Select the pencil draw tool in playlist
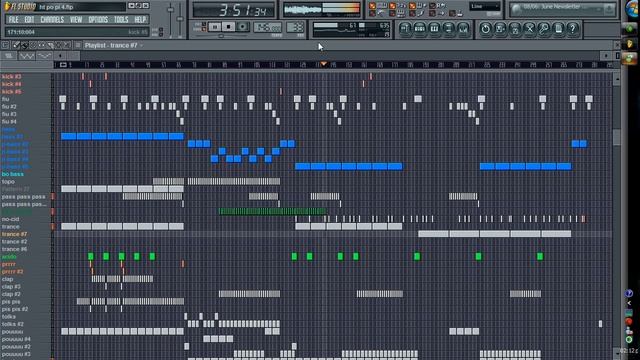640x360 pixels. 16,45
